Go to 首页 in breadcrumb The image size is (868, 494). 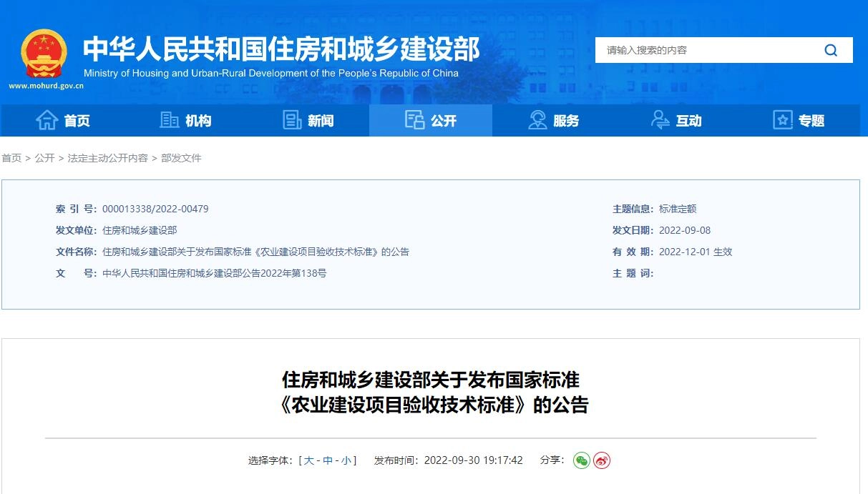point(11,158)
